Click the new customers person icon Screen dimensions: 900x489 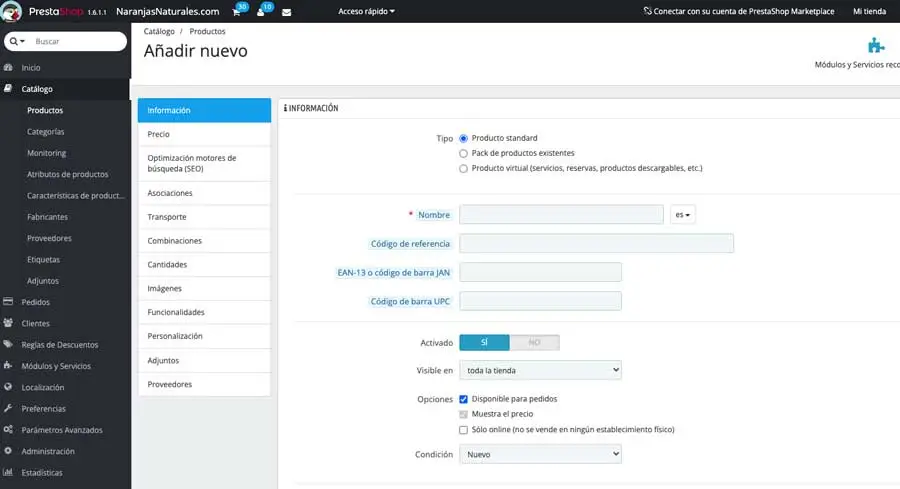pos(261,12)
